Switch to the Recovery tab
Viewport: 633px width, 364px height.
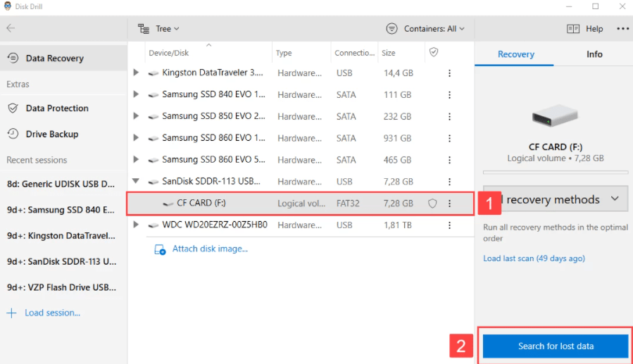coord(515,54)
